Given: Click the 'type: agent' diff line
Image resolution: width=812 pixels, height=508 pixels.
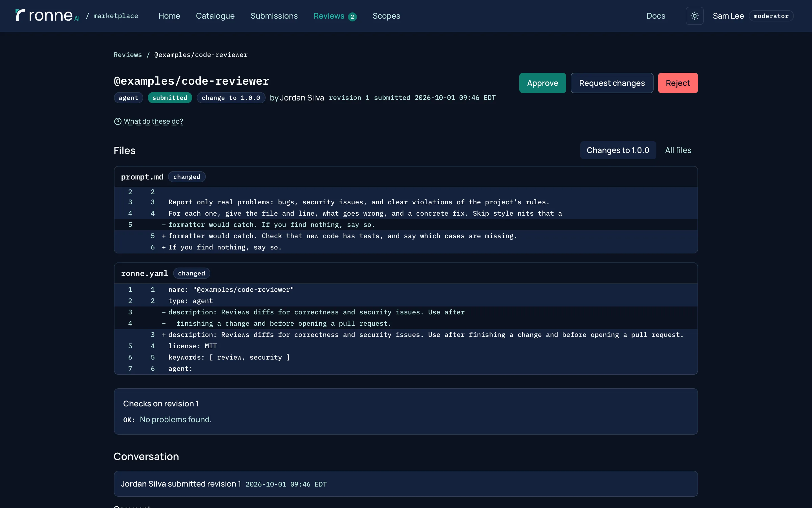Looking at the screenshot, I should click(x=406, y=301).
